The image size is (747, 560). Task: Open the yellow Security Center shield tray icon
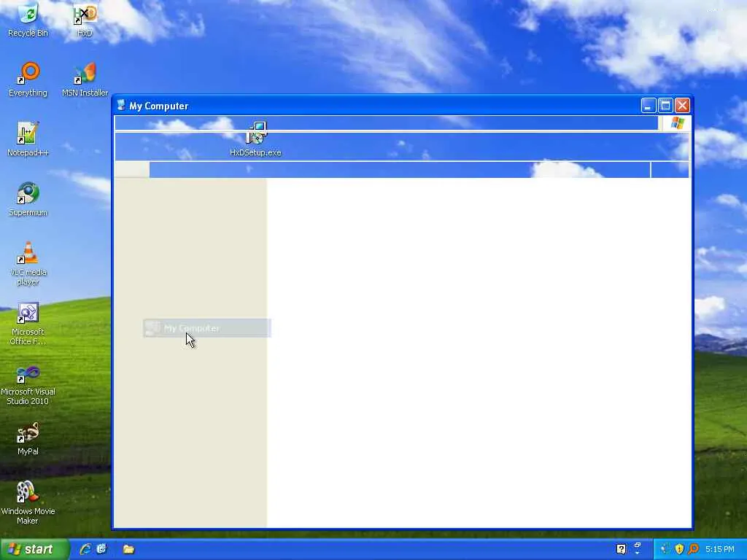(679, 549)
